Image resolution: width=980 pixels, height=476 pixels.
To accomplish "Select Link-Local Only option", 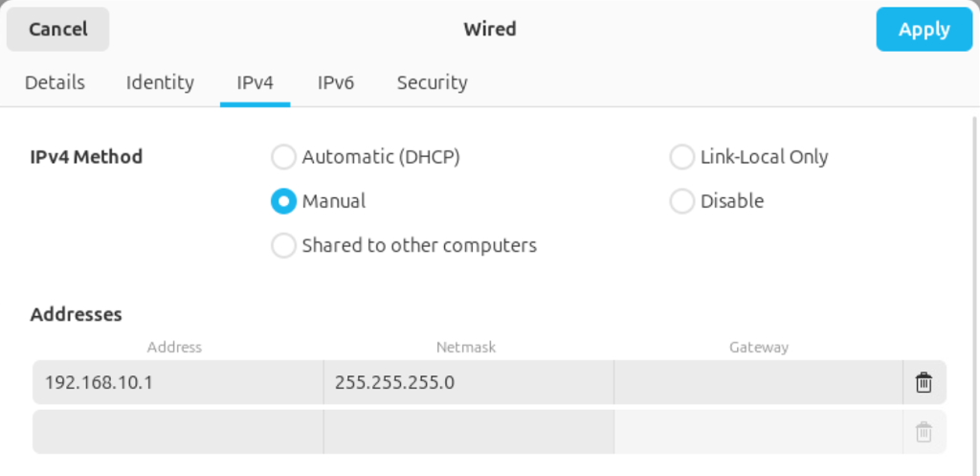I will tap(682, 157).
